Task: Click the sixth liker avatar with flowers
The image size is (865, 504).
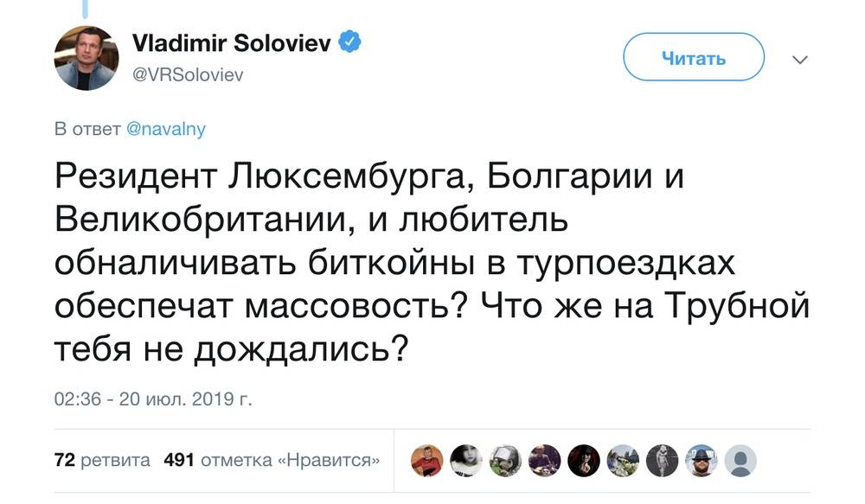Action: coord(623,461)
